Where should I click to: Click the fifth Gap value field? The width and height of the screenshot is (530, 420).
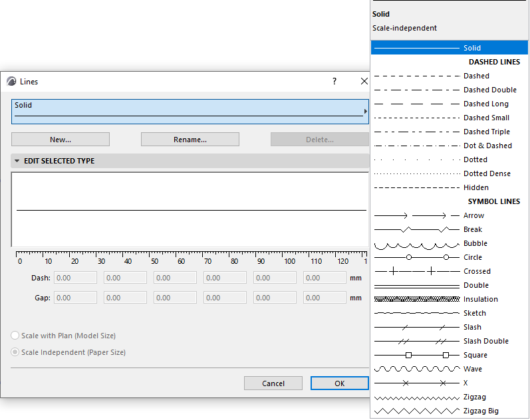275,298
